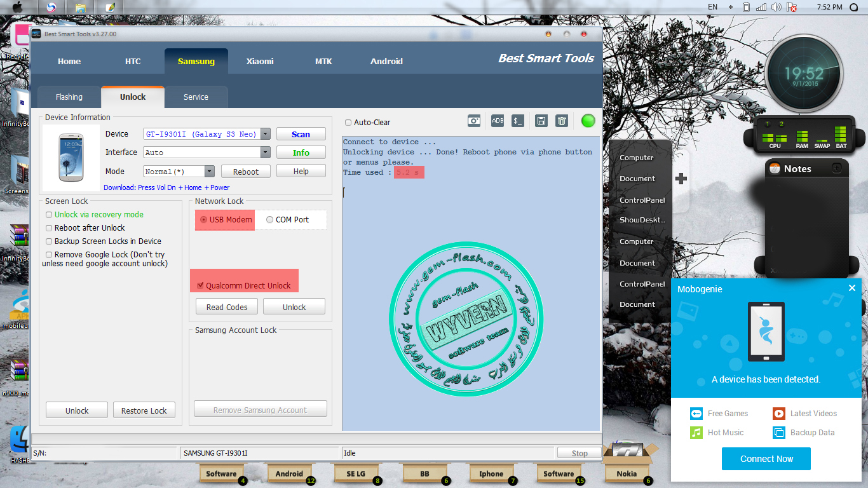Screen dimensions: 868x488
Task: Launch the pencil notepad icon in top bar
Action: 111,8
